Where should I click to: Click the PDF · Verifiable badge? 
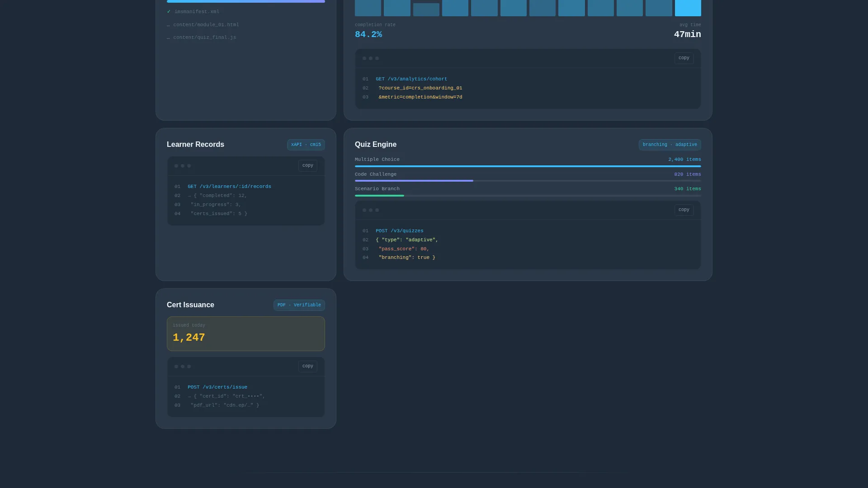pos(299,305)
